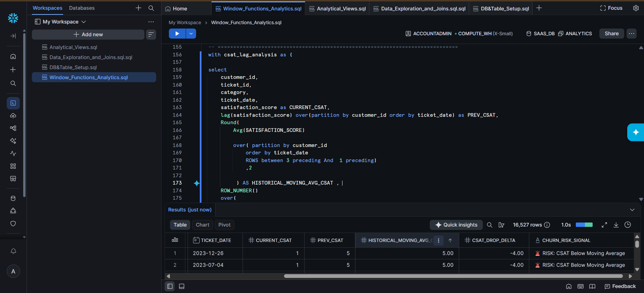Toggle left sidebar panel visibility
Screen dimensions: 644x293
[x=170, y=286]
